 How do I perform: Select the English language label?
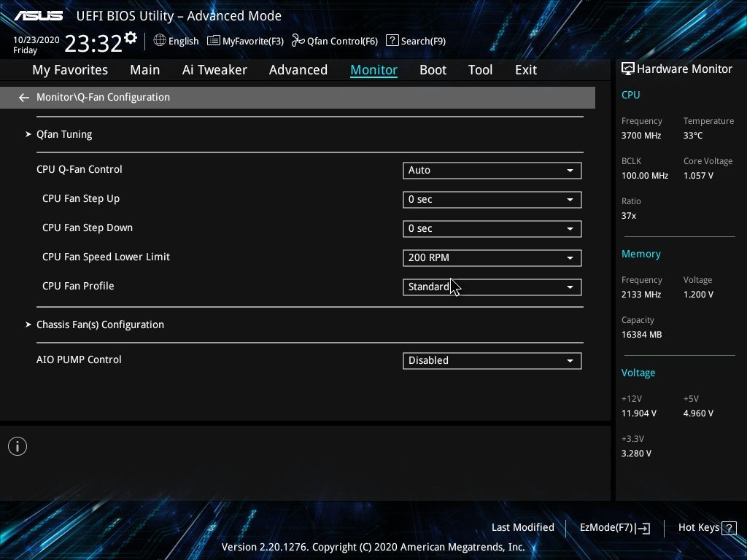(183, 41)
